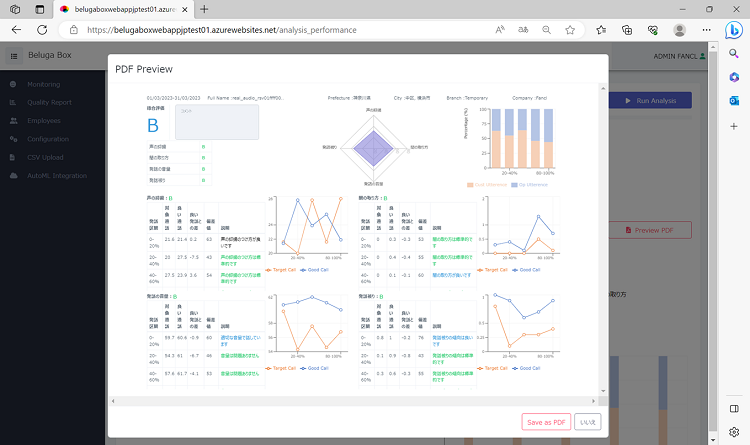Toggle Cust Utterance legend in bar chart
This screenshot has width=750, height=445.
487,185
